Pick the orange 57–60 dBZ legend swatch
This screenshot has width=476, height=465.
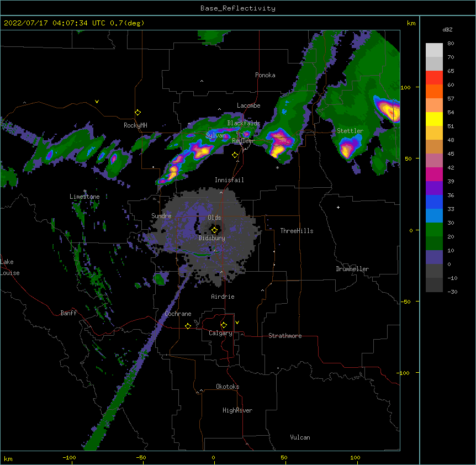tap(434, 91)
